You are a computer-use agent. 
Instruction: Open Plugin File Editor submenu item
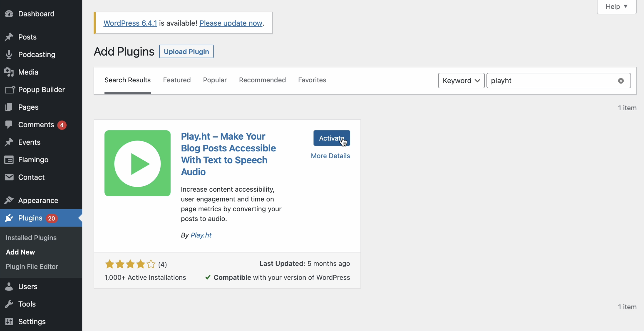click(x=32, y=267)
